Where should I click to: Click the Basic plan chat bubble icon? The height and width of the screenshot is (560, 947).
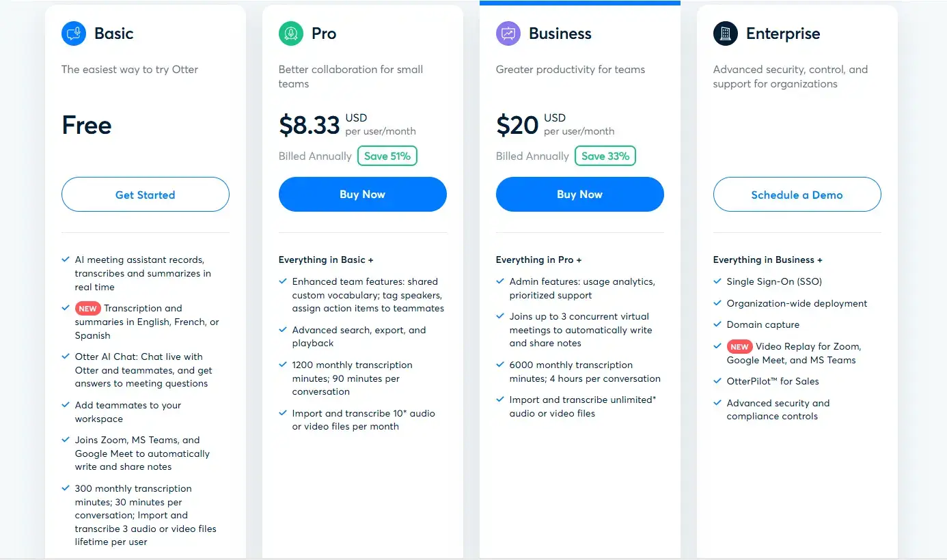pos(73,33)
